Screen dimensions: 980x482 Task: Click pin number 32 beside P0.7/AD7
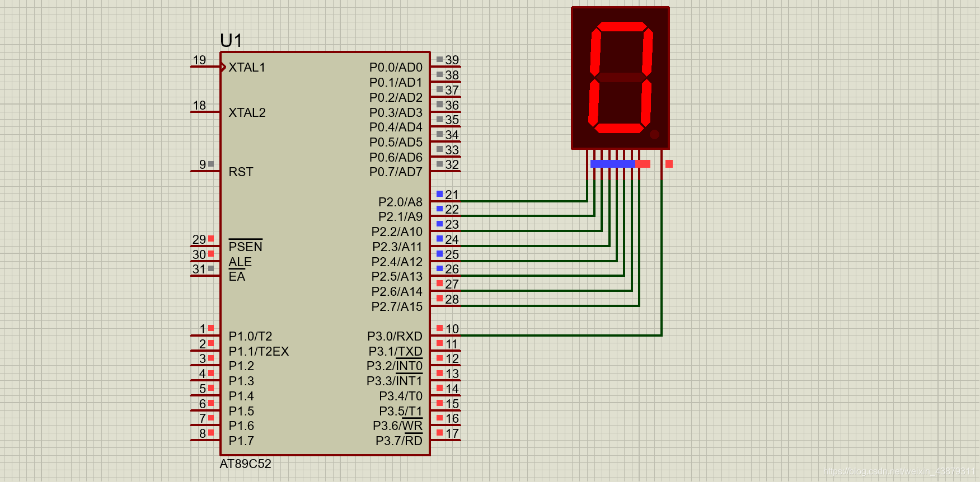tap(452, 164)
